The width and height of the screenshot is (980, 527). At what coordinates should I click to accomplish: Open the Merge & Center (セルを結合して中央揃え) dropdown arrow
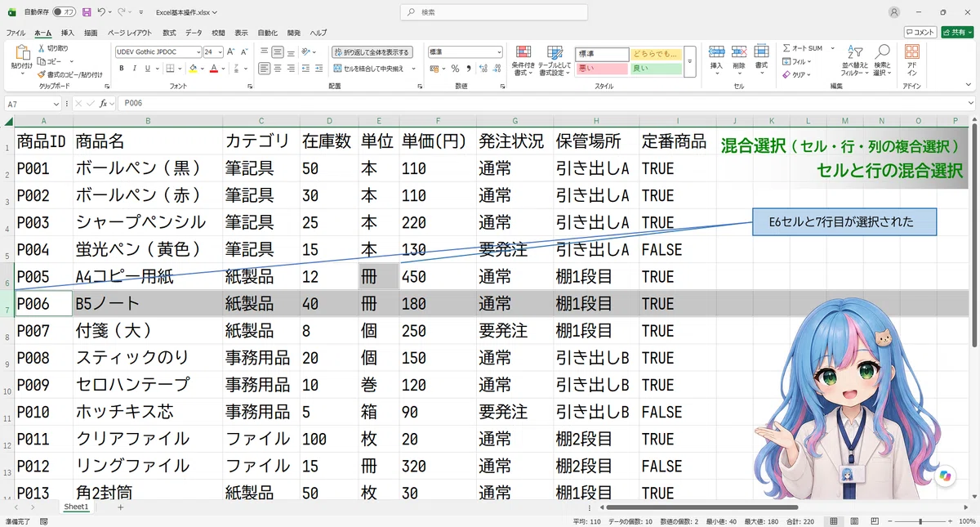tap(414, 69)
